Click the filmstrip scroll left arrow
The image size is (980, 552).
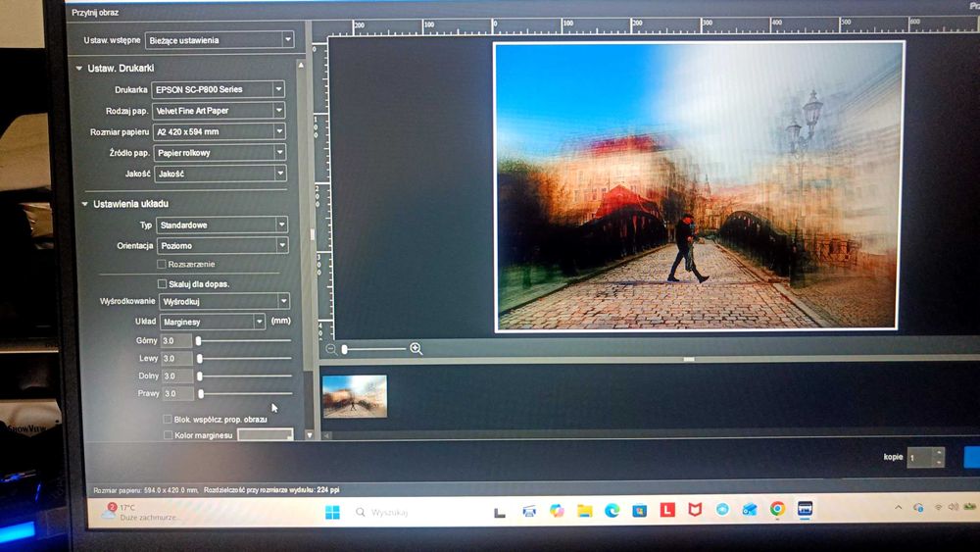click(327, 435)
